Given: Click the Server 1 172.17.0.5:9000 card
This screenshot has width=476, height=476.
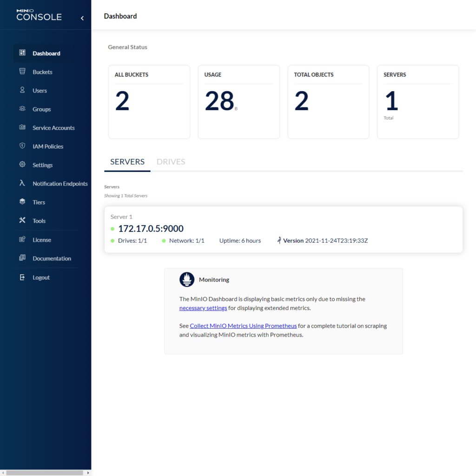Looking at the screenshot, I should [x=283, y=230].
